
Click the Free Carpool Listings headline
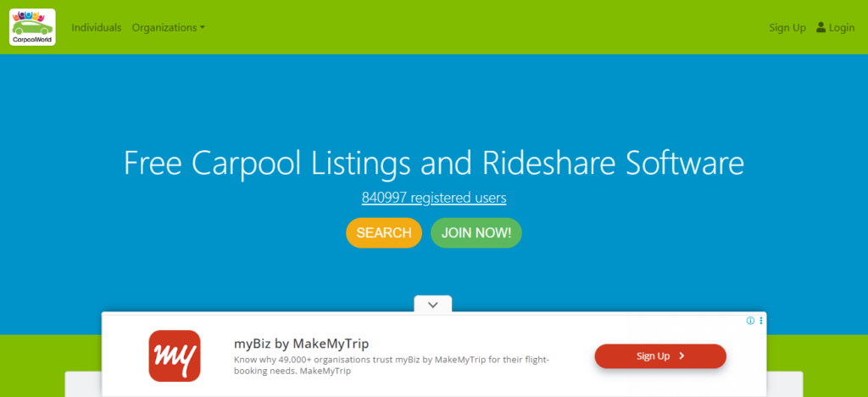pyautogui.click(x=434, y=164)
